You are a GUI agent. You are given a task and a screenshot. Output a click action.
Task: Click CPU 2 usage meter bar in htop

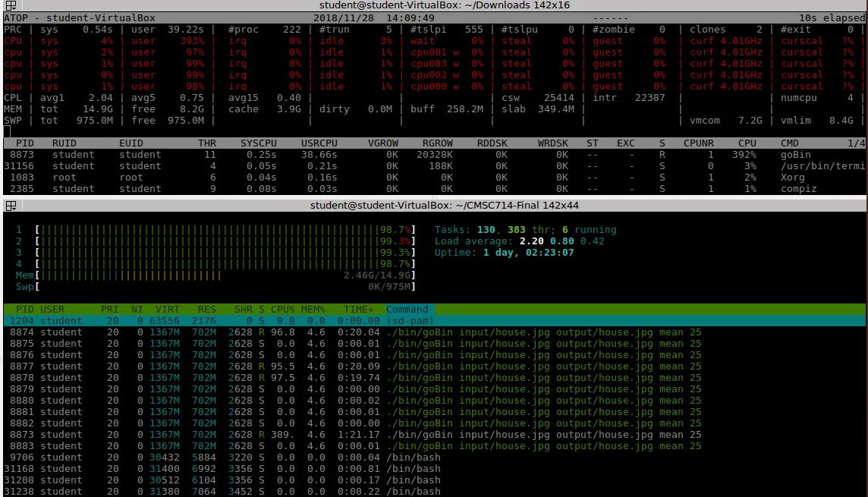point(225,241)
